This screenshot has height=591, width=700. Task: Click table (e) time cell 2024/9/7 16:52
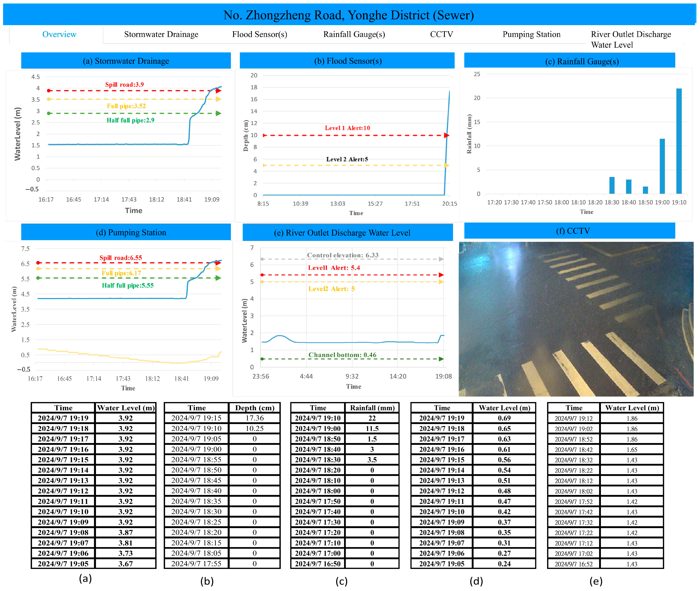574,564
